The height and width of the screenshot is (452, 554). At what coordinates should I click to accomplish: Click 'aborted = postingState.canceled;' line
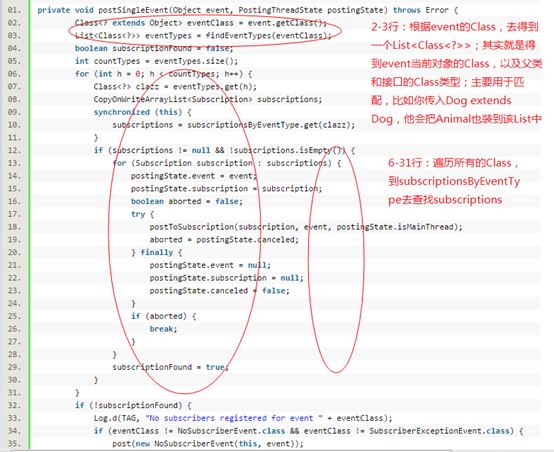tap(224, 240)
